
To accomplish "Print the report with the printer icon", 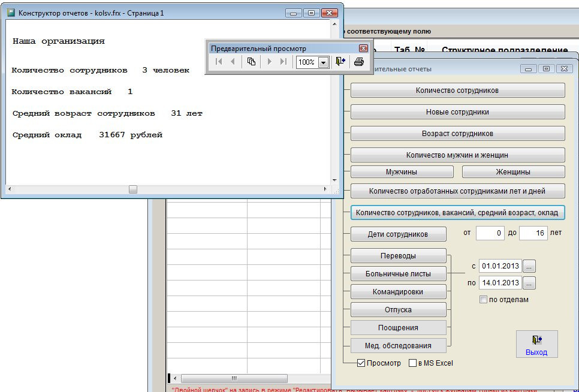I will click(x=358, y=62).
